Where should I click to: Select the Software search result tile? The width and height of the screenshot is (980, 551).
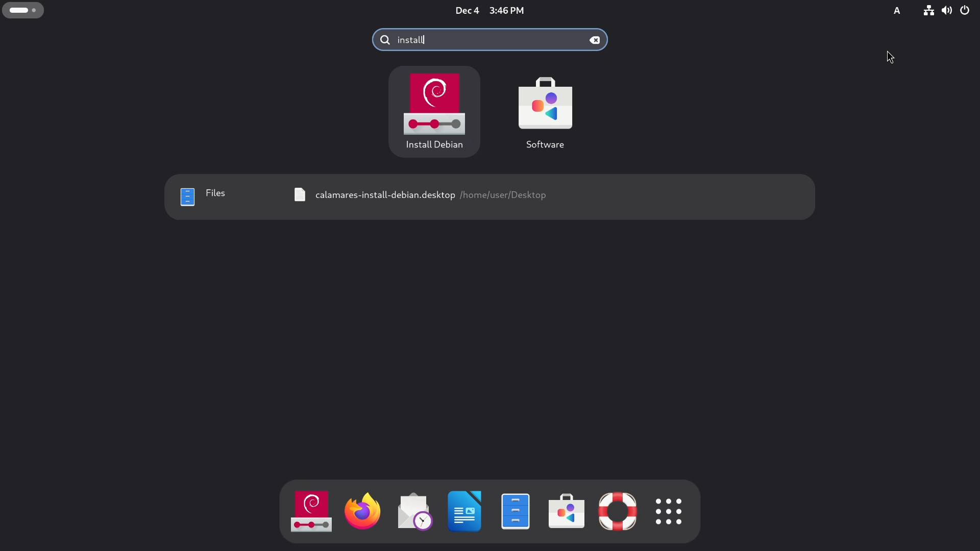coord(545,110)
